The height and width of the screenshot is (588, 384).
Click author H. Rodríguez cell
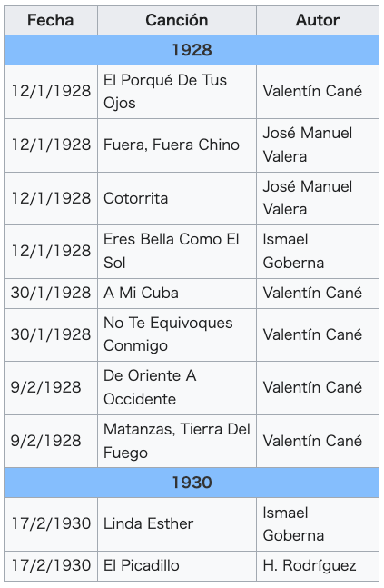(x=318, y=566)
